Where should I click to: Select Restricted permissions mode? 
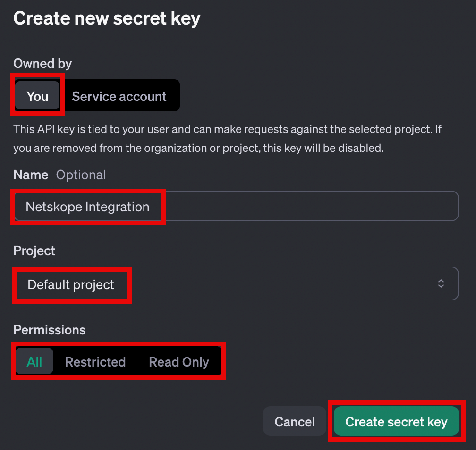click(95, 361)
